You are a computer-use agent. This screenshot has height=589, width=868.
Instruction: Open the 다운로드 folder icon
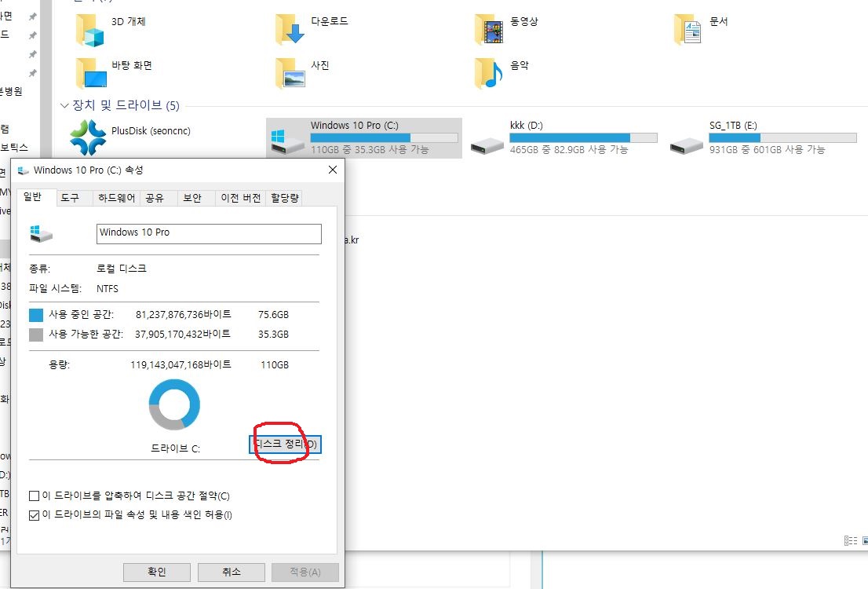290,30
